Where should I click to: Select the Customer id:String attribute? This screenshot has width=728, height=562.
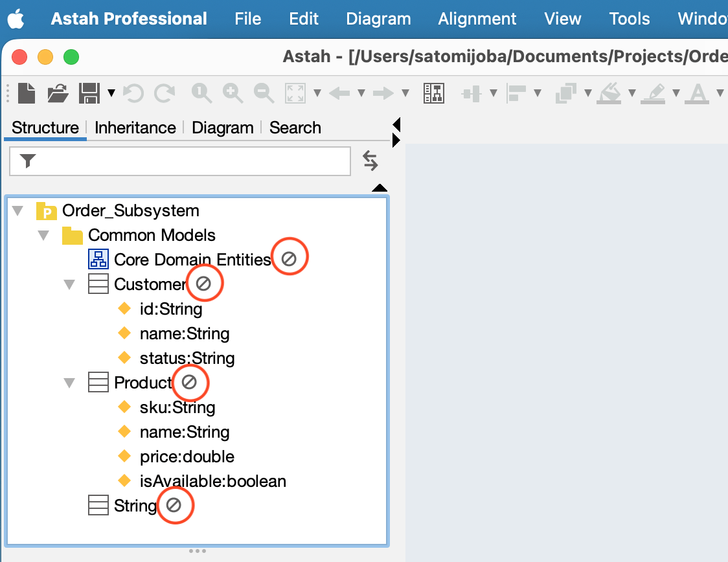tap(171, 309)
